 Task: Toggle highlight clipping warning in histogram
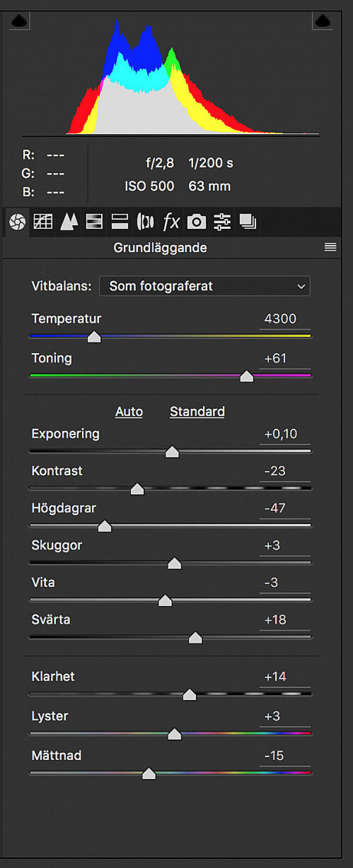(322, 21)
